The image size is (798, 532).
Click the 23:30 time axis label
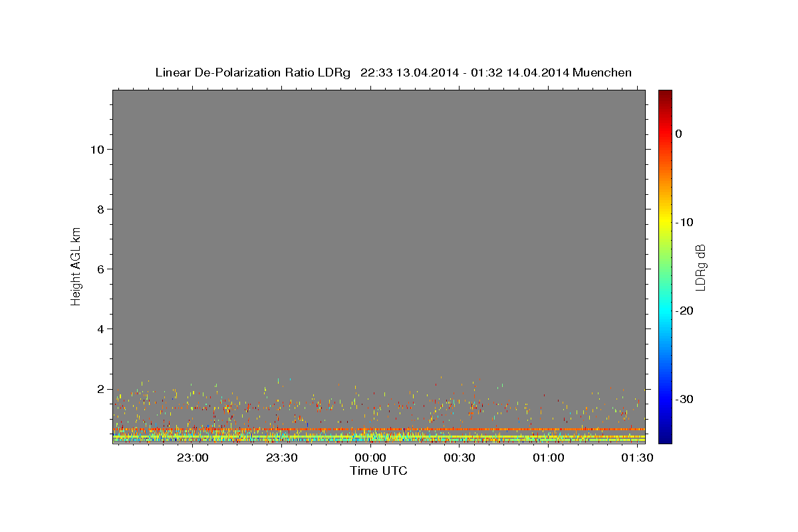[x=282, y=458]
